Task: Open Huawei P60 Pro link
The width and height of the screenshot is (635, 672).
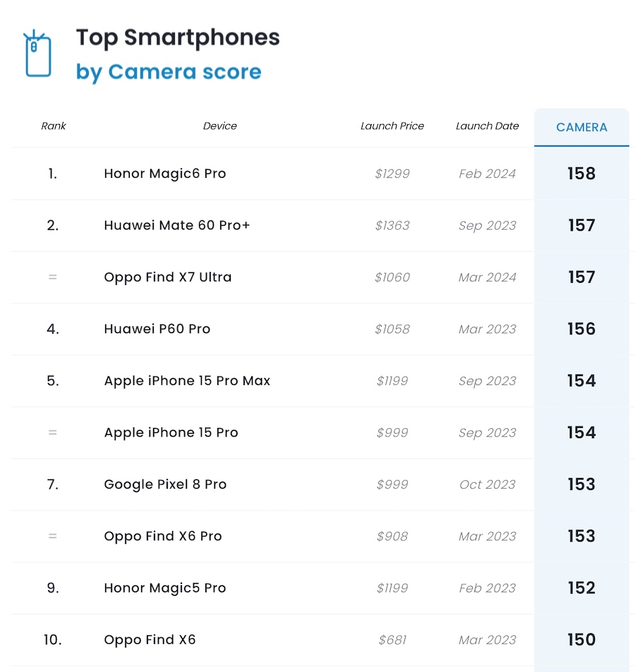Action: 157,329
